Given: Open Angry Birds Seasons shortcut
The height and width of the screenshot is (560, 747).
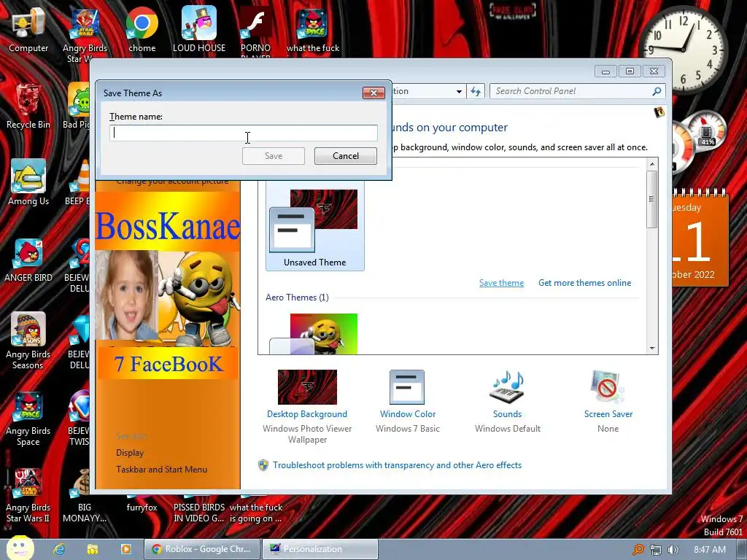Looking at the screenshot, I should (28, 340).
